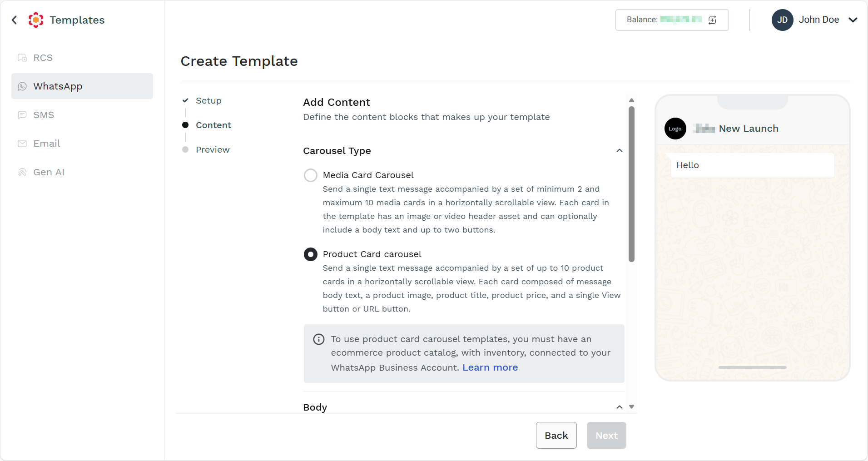The image size is (868, 461).
Task: Click the add balance icon
Action: click(x=712, y=20)
